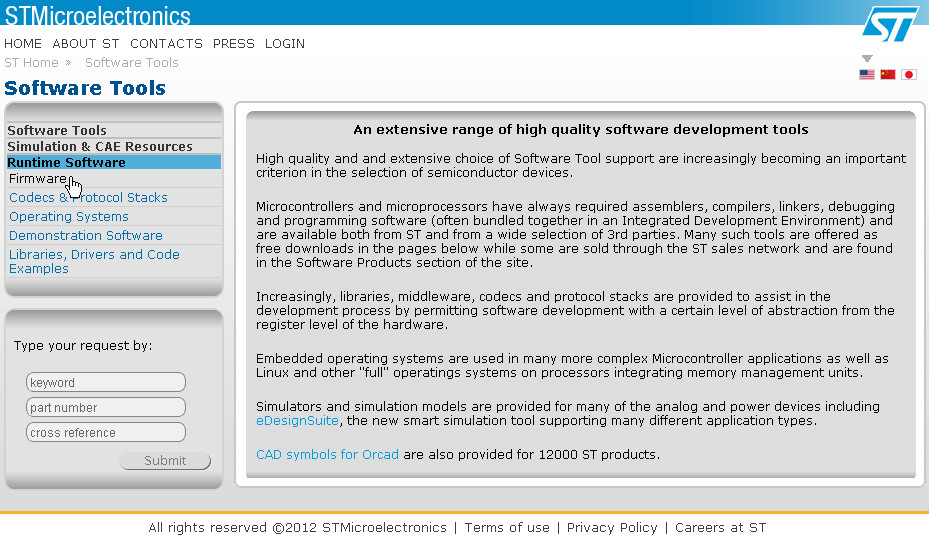929x556 pixels.
Task: Click the Software Tools breadcrumb link
Action: [x=132, y=63]
